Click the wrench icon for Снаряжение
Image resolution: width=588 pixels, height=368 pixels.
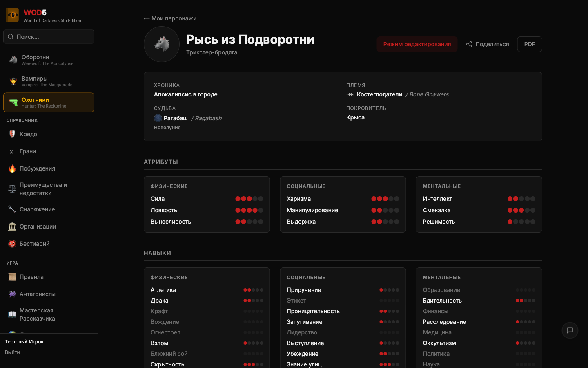[x=12, y=209]
